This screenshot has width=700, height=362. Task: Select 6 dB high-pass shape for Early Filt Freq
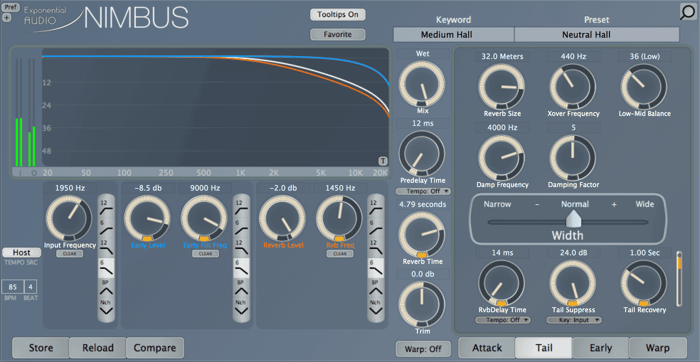pyautogui.click(x=241, y=227)
